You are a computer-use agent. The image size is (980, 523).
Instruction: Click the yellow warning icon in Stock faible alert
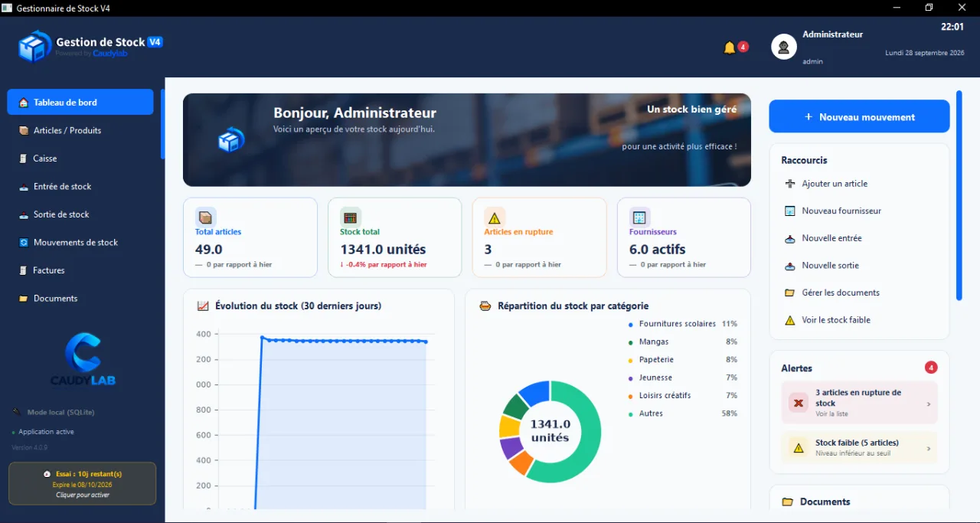click(x=799, y=448)
